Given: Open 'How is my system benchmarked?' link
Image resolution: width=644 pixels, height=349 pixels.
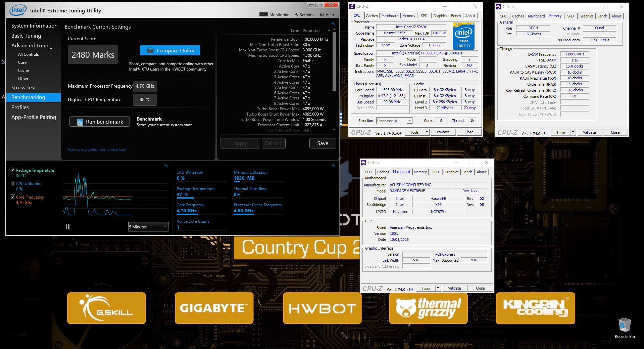Looking at the screenshot, I should click(x=97, y=149).
